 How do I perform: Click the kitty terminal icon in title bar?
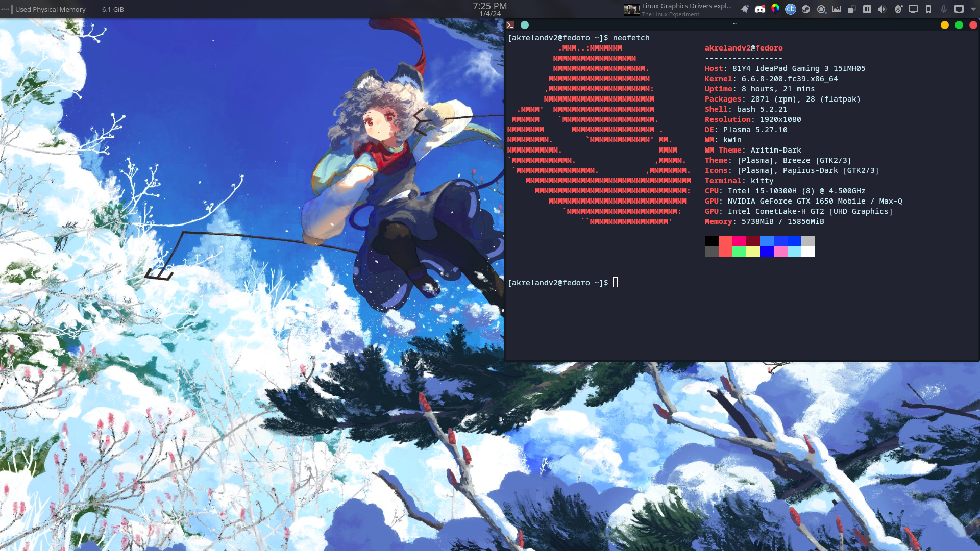click(x=510, y=25)
